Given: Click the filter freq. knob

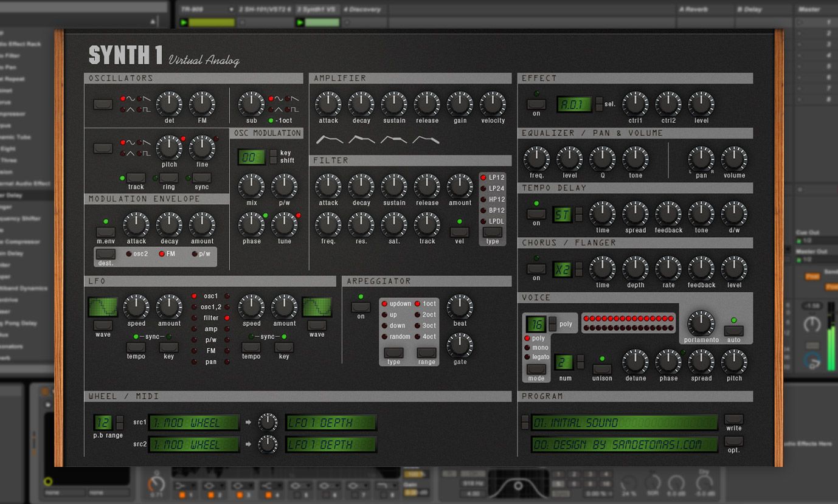Looking at the screenshot, I should [328, 225].
